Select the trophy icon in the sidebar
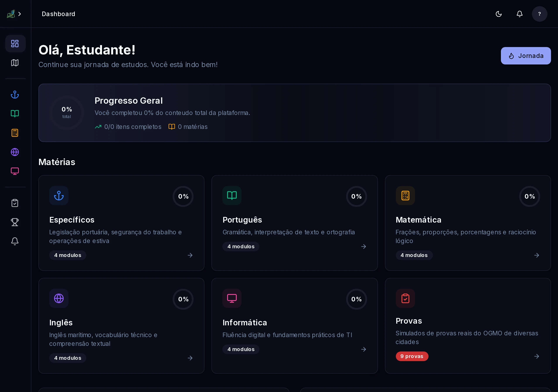This screenshot has width=558, height=392. click(15, 222)
